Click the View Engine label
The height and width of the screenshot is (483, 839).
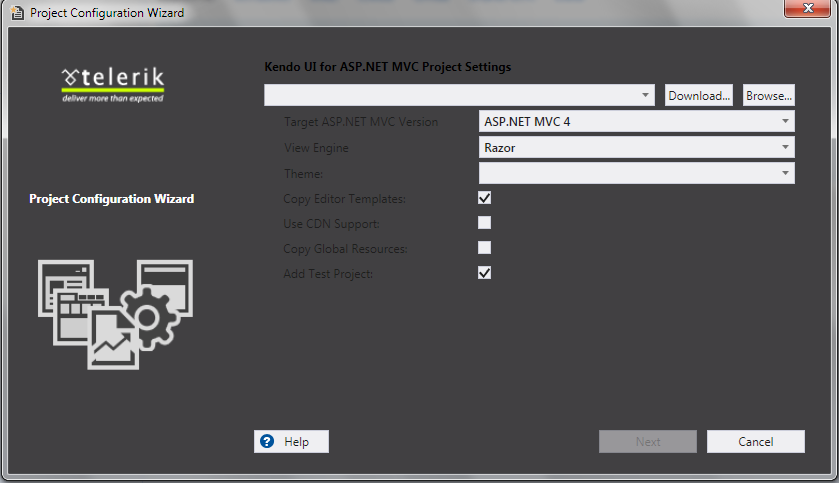click(316, 148)
